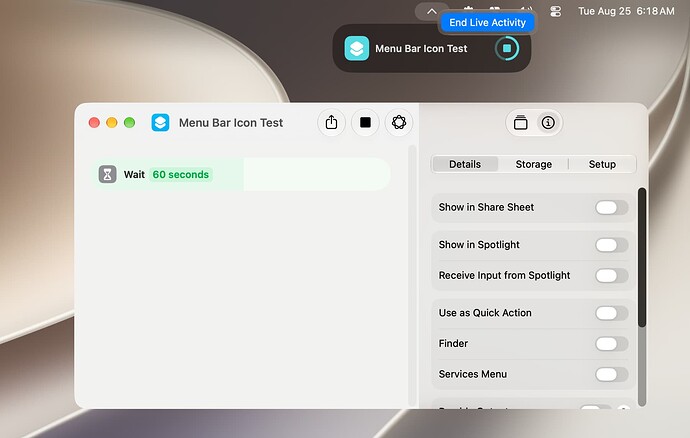Click the Menu Bar Icon Test window title
The image size is (690, 438).
point(231,123)
